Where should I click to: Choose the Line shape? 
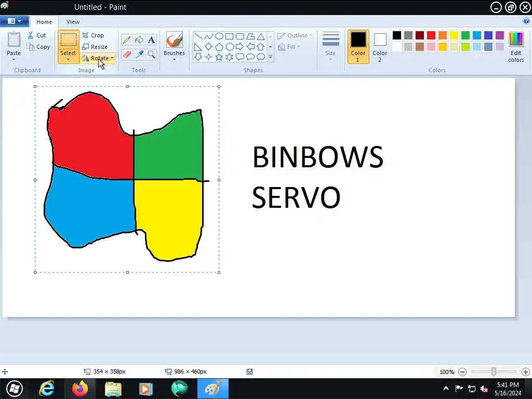pyautogui.click(x=198, y=36)
